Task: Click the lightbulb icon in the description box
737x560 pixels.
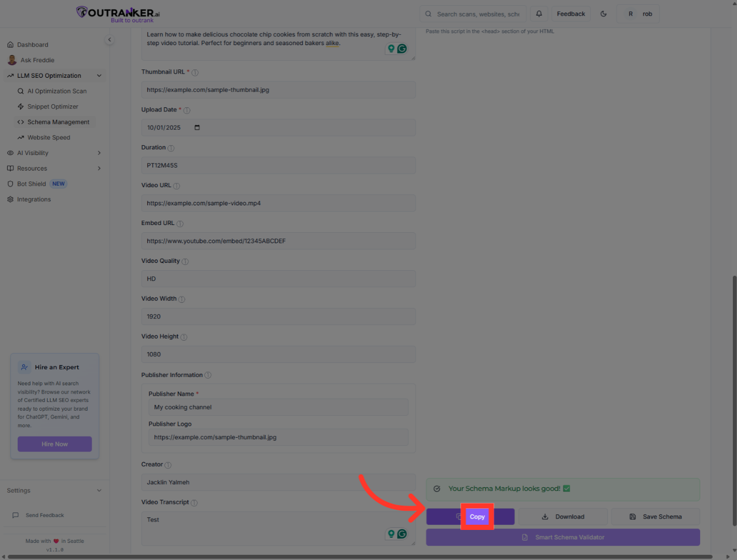Action: (x=391, y=49)
